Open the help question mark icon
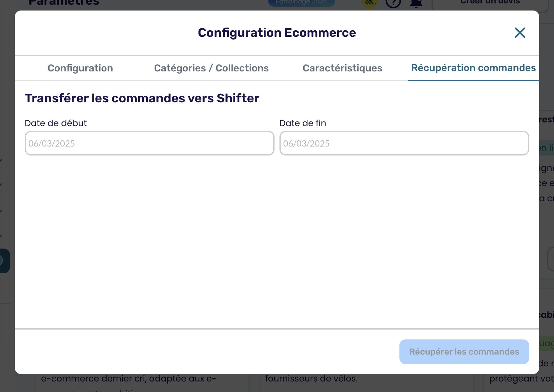 pos(393,3)
